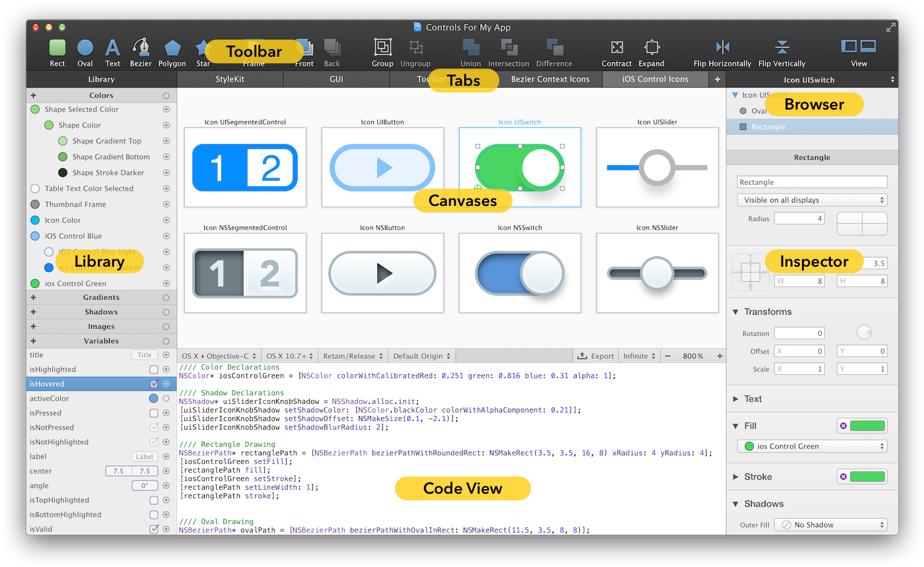
Task: Open the 'Visible on all displays' dropdown
Action: (x=811, y=200)
